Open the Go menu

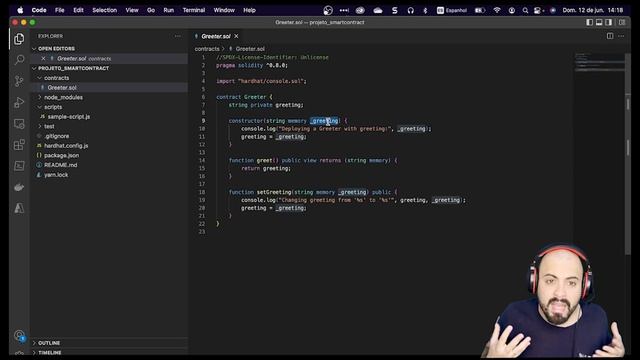[151, 10]
